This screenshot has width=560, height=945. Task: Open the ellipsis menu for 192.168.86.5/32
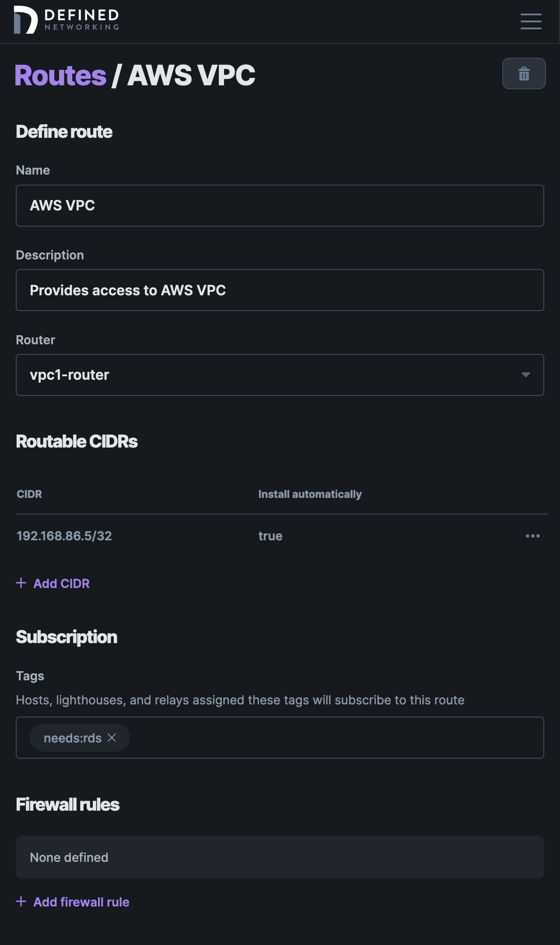[x=532, y=535]
